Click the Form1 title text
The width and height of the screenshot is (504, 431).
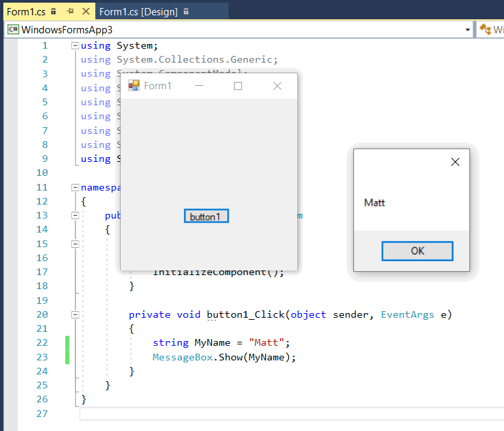click(157, 86)
